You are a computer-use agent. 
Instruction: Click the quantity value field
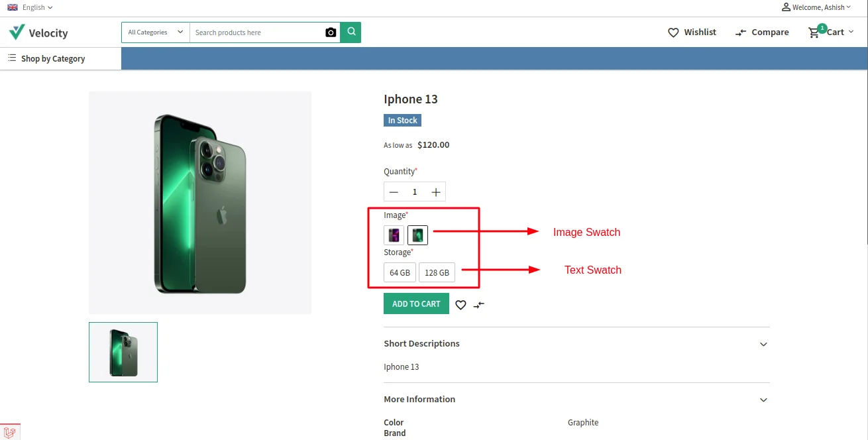(415, 192)
